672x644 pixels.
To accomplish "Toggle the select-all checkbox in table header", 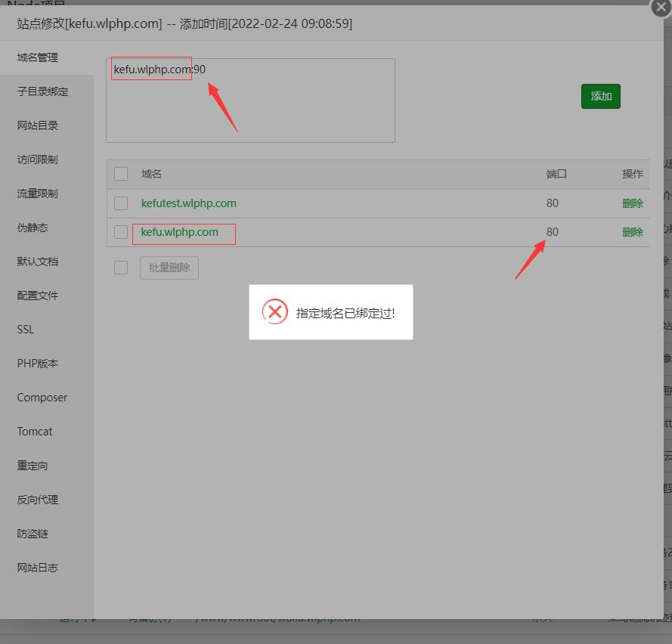I will (x=121, y=174).
